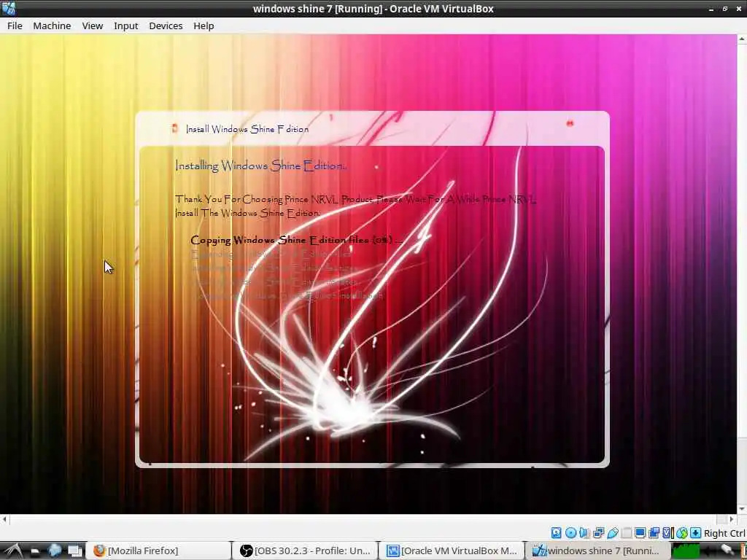Click the USB devices status icon
The height and width of the screenshot is (560, 747).
click(x=613, y=533)
